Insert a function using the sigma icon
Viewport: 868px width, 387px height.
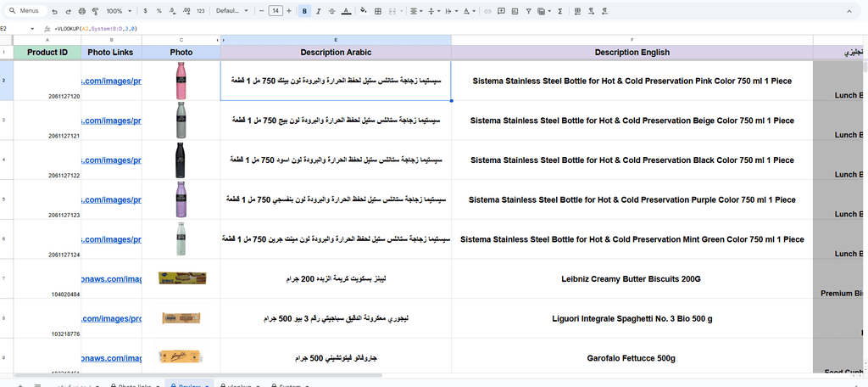pyautogui.click(x=560, y=11)
